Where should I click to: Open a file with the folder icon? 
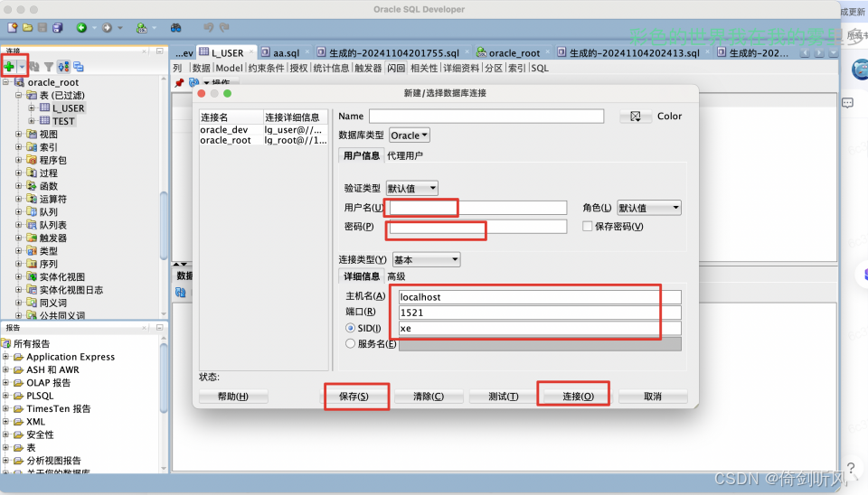[x=28, y=28]
